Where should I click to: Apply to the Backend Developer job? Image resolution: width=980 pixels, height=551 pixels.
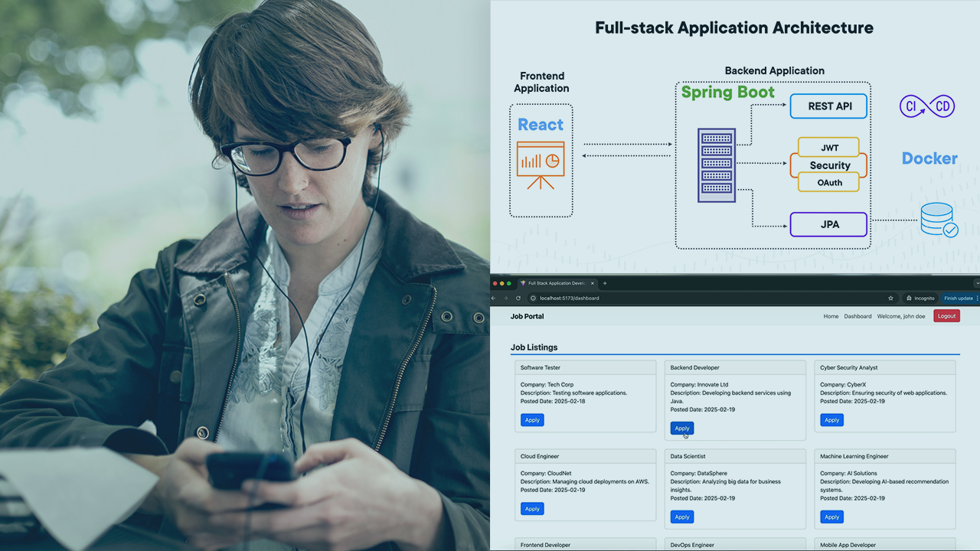[x=682, y=429]
